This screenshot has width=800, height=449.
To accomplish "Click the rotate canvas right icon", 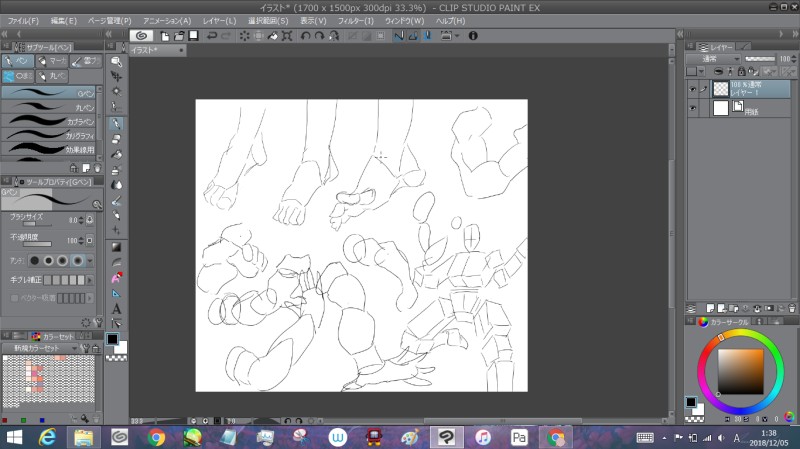I will tap(320, 36).
